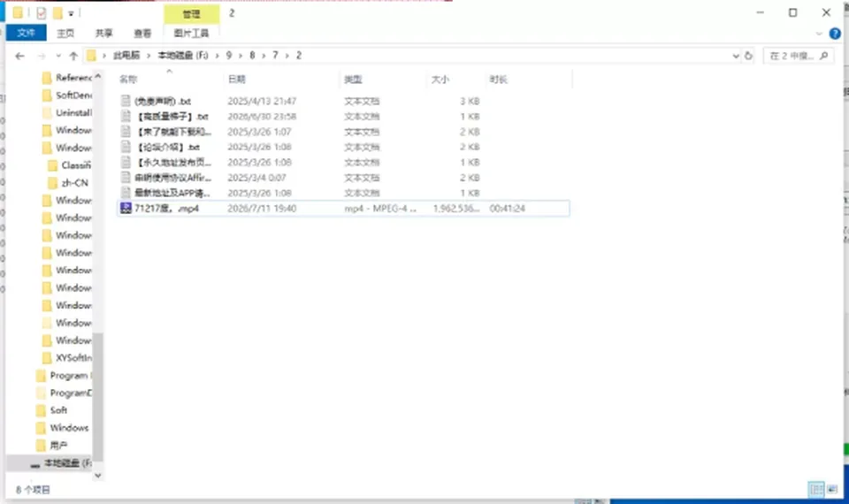Click the 本地磁盘 drive icon in the tree

pyautogui.click(x=35, y=464)
